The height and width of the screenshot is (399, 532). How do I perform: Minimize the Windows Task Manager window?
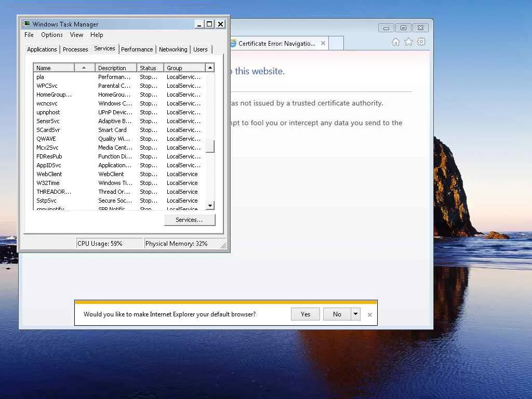point(199,24)
